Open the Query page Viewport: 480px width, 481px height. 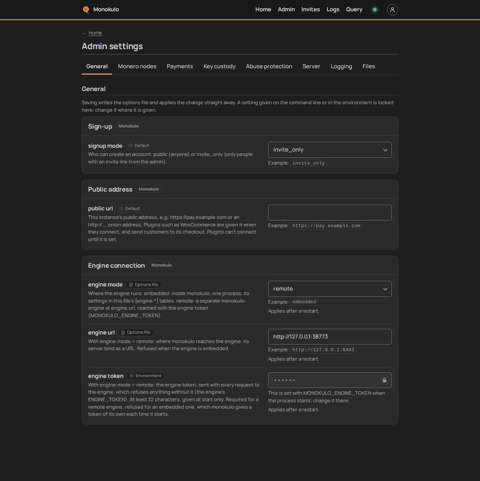[x=354, y=9]
